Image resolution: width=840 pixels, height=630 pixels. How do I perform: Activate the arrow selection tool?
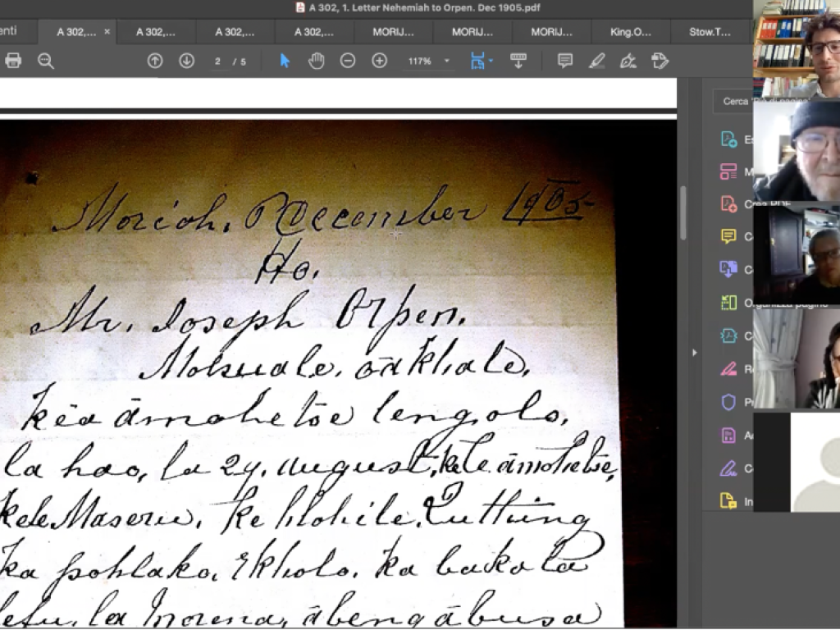pos(285,61)
